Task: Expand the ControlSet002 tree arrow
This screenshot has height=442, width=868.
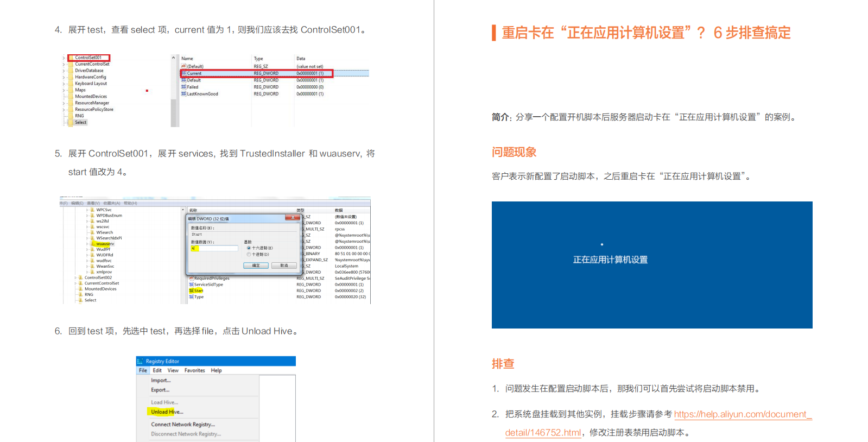Action: click(x=75, y=277)
